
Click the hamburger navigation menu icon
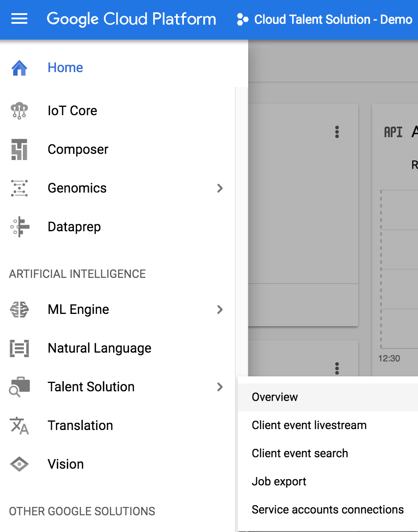(19, 19)
